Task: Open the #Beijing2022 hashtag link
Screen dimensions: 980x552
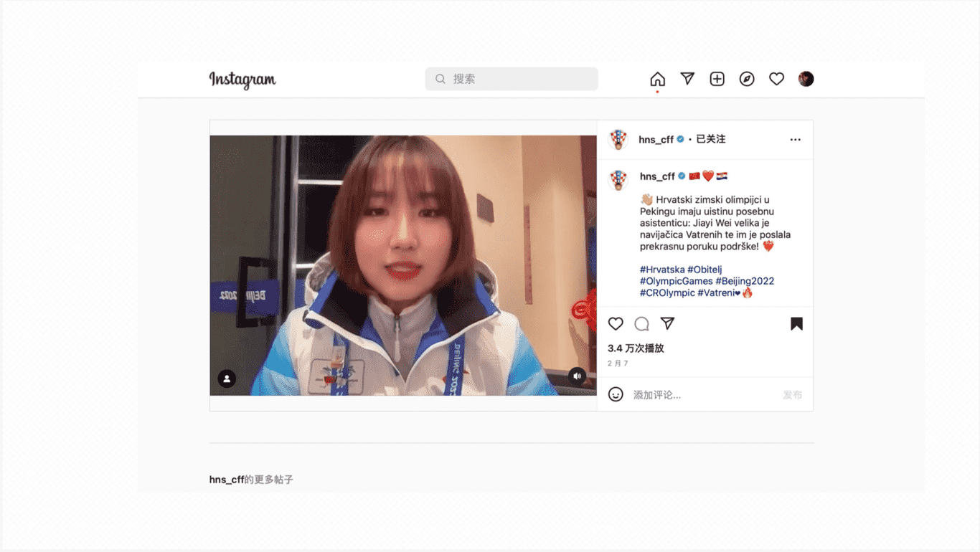Action: click(745, 281)
